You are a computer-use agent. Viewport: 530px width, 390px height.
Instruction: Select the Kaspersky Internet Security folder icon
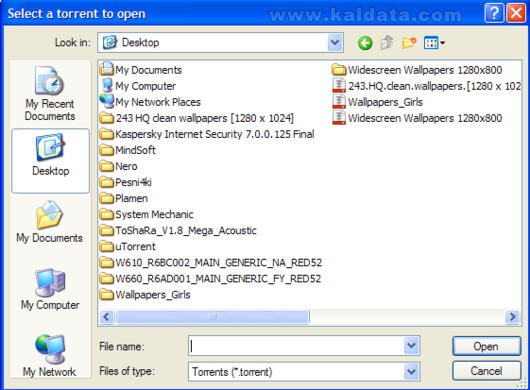(x=107, y=134)
